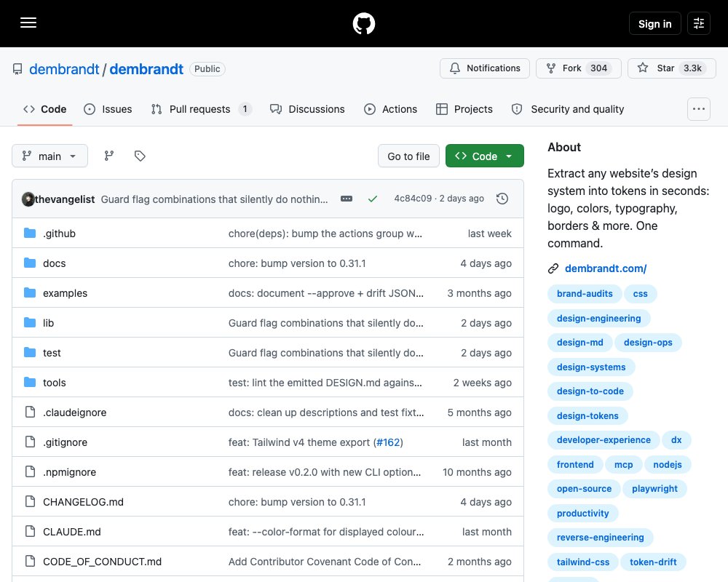Click the Notifications bell button
Image resolution: width=728 pixels, height=582 pixels.
485,68
